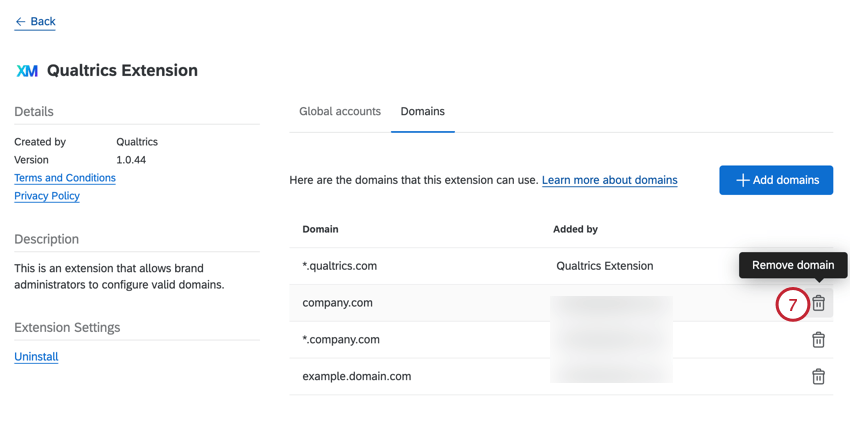The image size is (850, 425).
Task: Click the Description section heading
Action: tap(46, 239)
